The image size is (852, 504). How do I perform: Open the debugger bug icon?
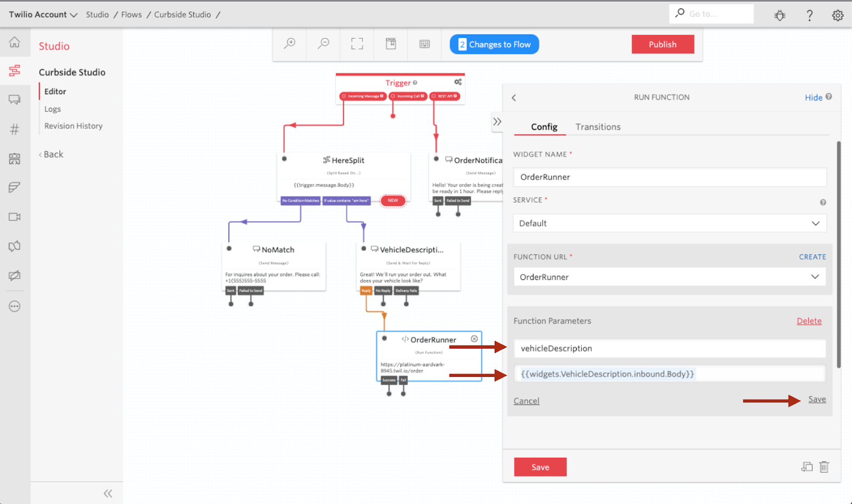(x=780, y=15)
